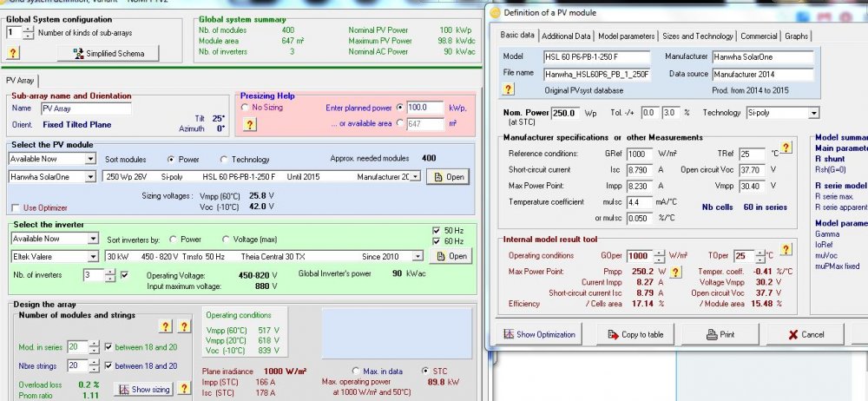Toggle the 60 Hz checkbox
This screenshot has height=401, width=868.
(x=437, y=240)
